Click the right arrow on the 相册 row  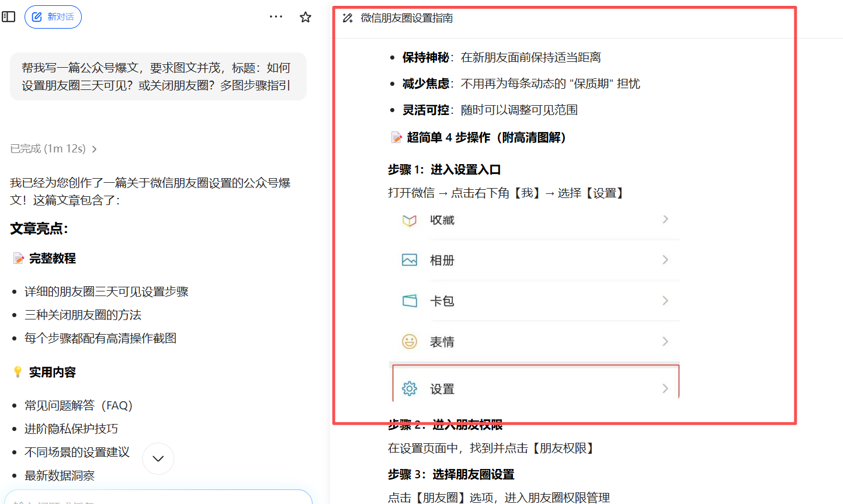(x=665, y=260)
